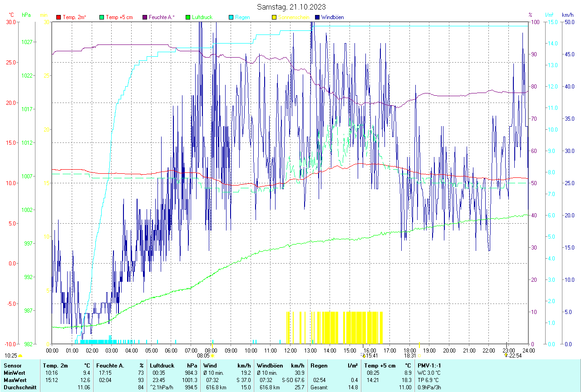Click the °C axis unit label
Viewport: 581px width, 392px height.
click(11, 15)
